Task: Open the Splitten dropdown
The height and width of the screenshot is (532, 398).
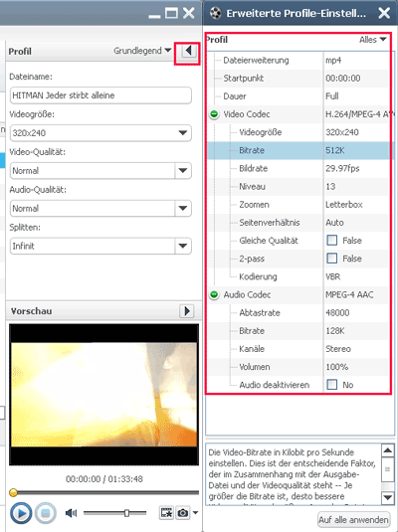Action: point(183,246)
